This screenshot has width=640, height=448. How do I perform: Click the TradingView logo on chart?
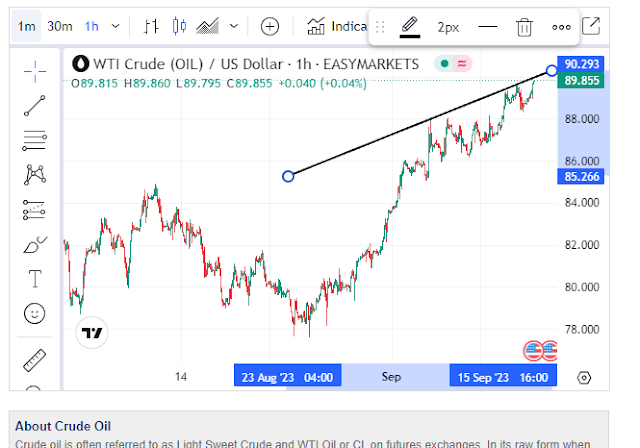tap(92, 333)
